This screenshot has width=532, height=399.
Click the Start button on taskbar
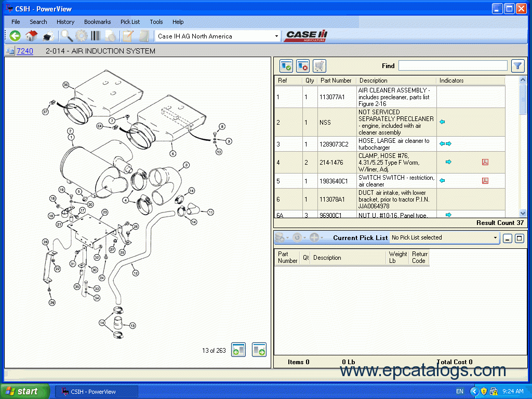(x=24, y=392)
